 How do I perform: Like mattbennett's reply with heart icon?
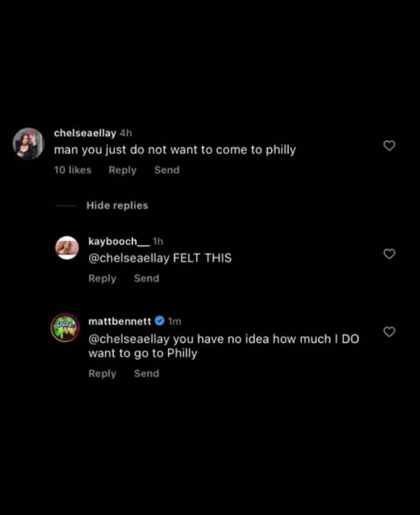(x=389, y=332)
